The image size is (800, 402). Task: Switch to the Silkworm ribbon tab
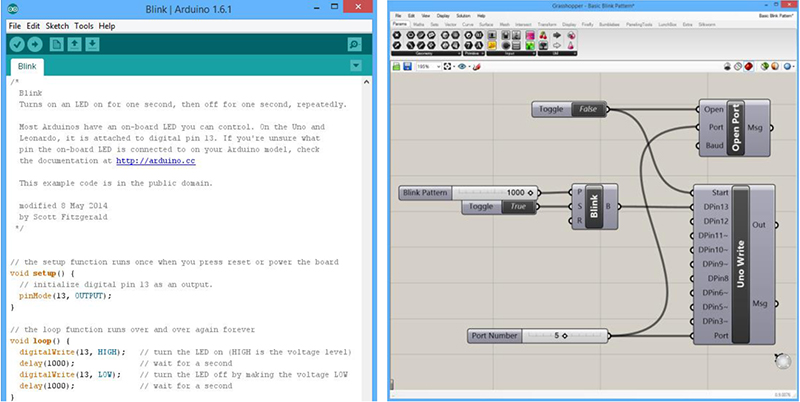(x=707, y=24)
